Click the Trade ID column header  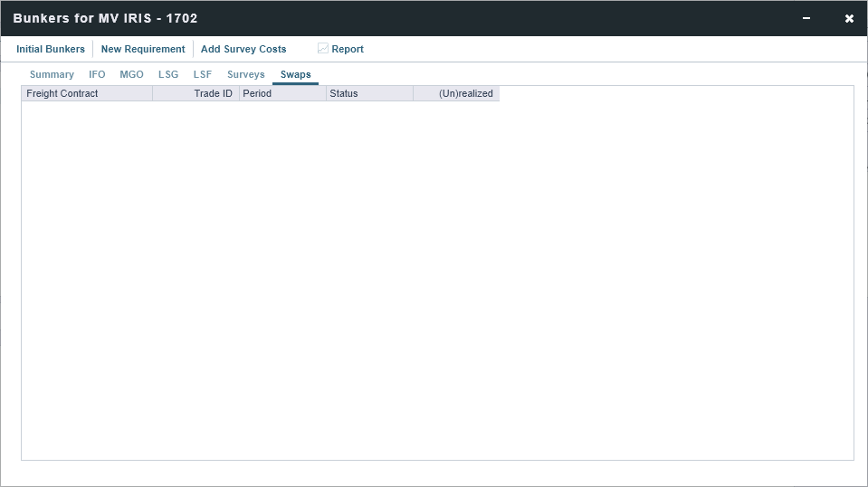[196, 93]
